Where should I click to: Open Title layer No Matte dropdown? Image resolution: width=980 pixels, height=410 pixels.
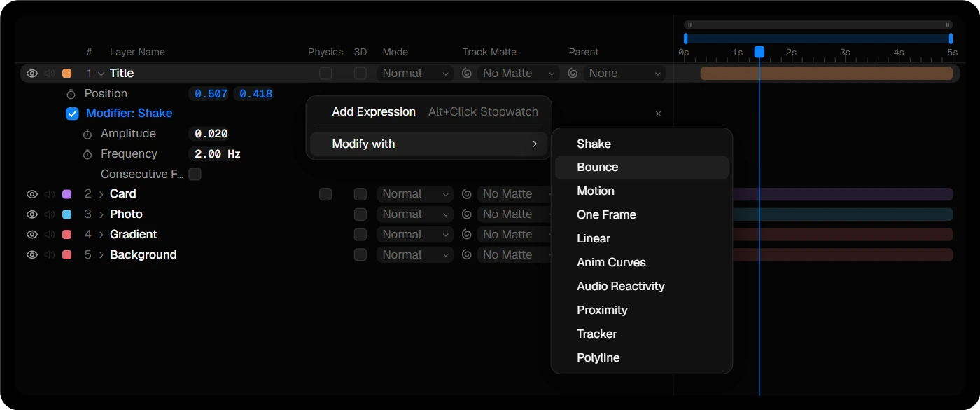pyautogui.click(x=518, y=74)
